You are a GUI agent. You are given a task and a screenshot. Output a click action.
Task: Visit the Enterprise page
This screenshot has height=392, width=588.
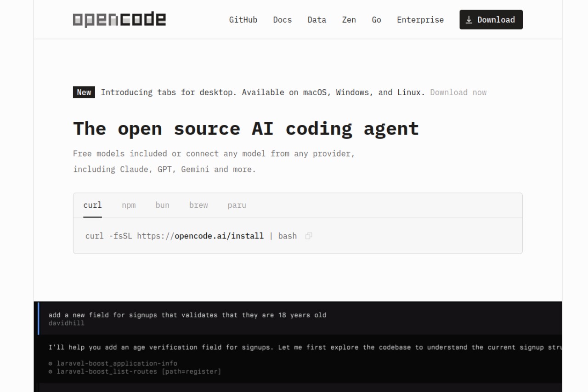point(420,20)
